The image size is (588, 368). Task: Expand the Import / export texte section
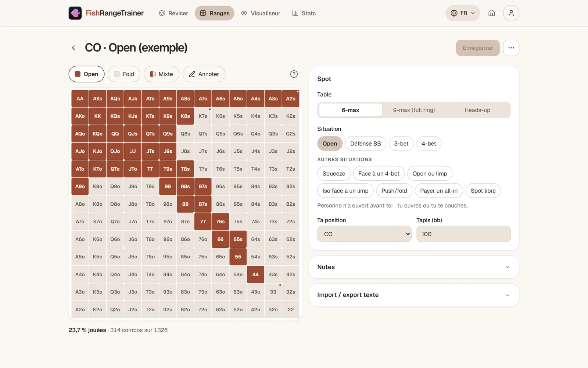coord(414,295)
